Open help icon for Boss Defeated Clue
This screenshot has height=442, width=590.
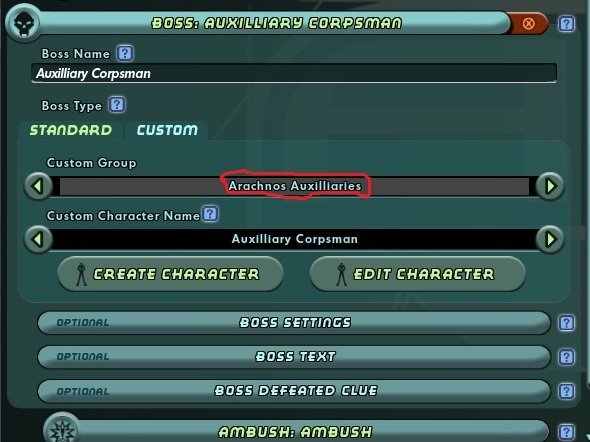tap(566, 391)
